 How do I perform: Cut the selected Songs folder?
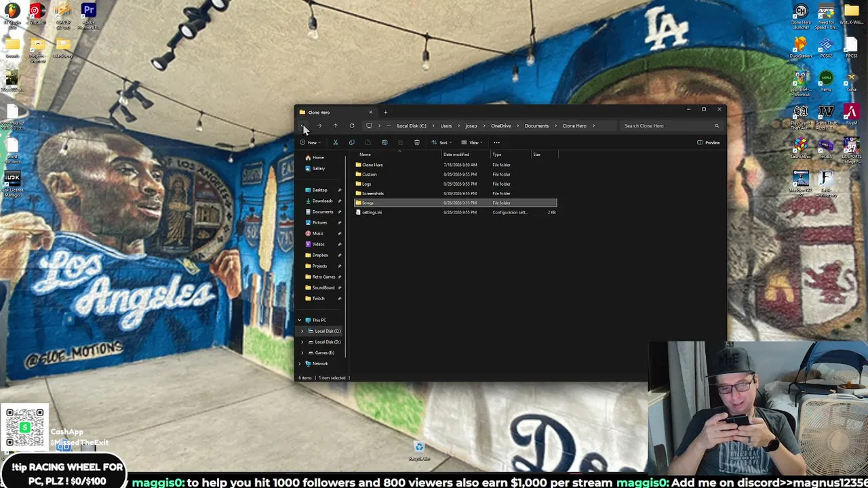click(x=335, y=142)
